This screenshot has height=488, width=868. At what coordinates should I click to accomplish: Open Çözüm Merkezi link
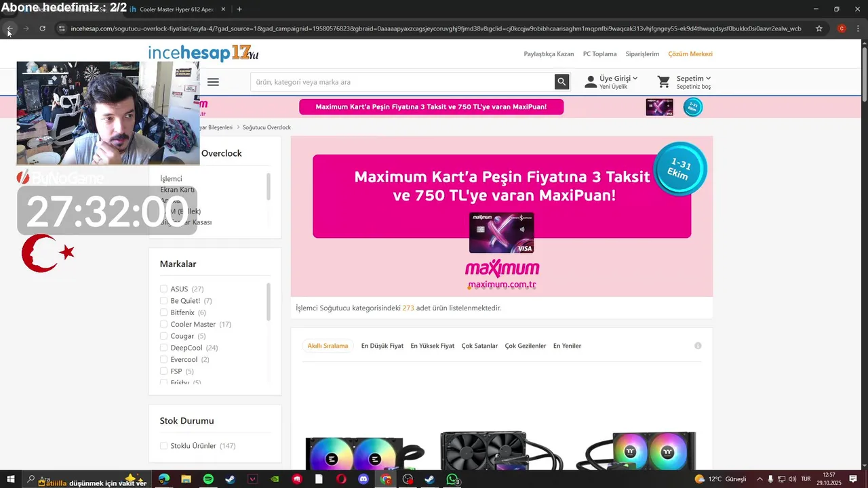tap(690, 54)
